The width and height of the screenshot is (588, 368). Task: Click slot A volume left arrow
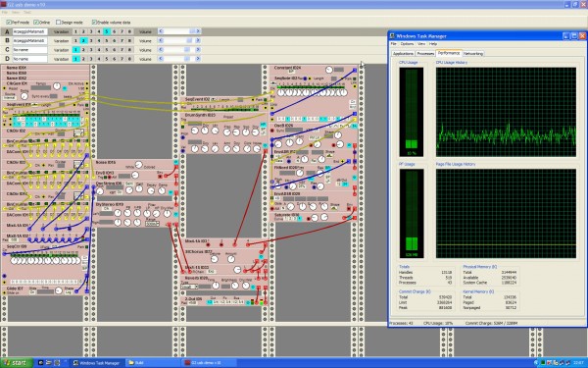point(161,31)
